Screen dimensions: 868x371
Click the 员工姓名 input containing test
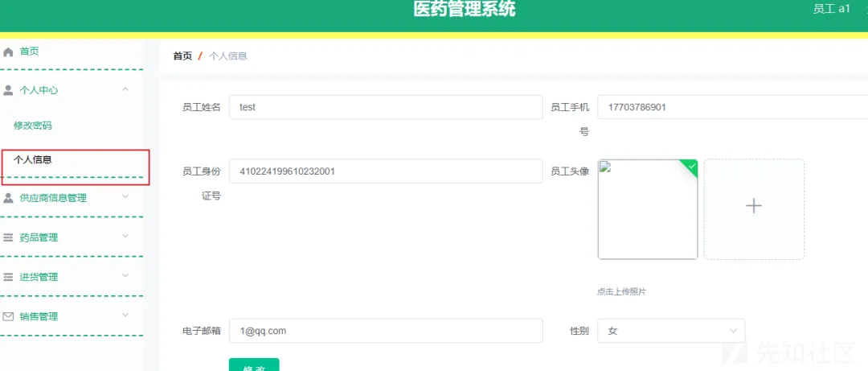click(386, 107)
